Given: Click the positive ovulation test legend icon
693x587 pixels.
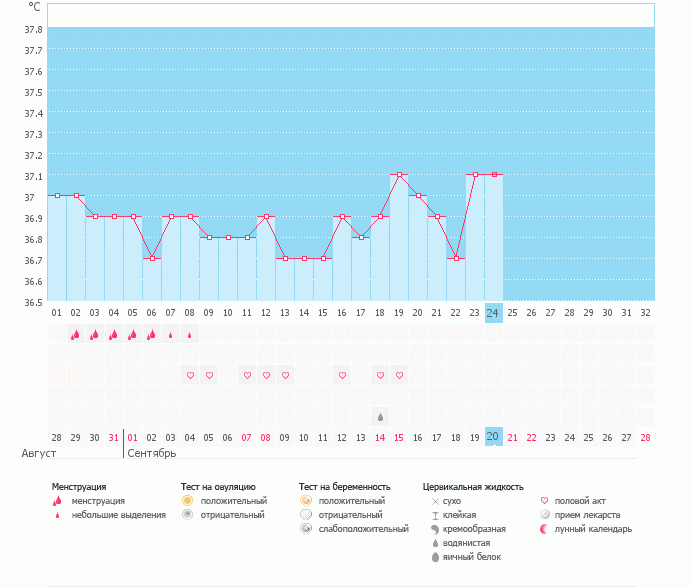Looking at the screenshot, I should coord(187,500).
